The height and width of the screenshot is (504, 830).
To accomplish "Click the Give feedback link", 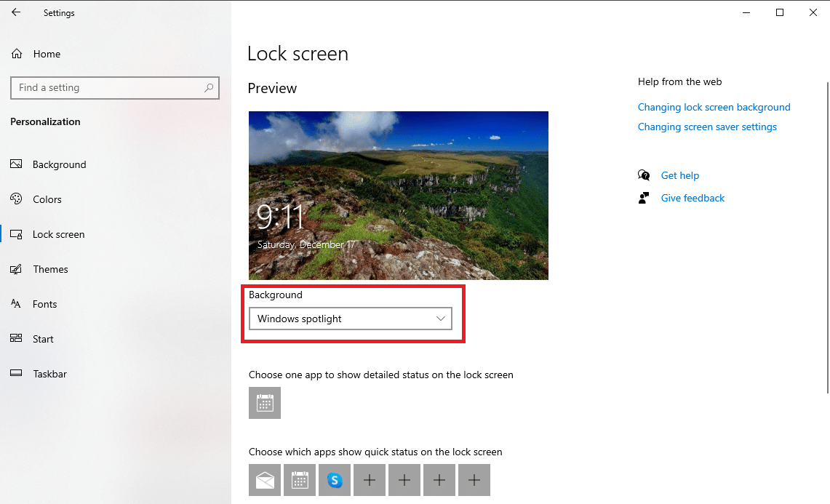I will coord(693,198).
